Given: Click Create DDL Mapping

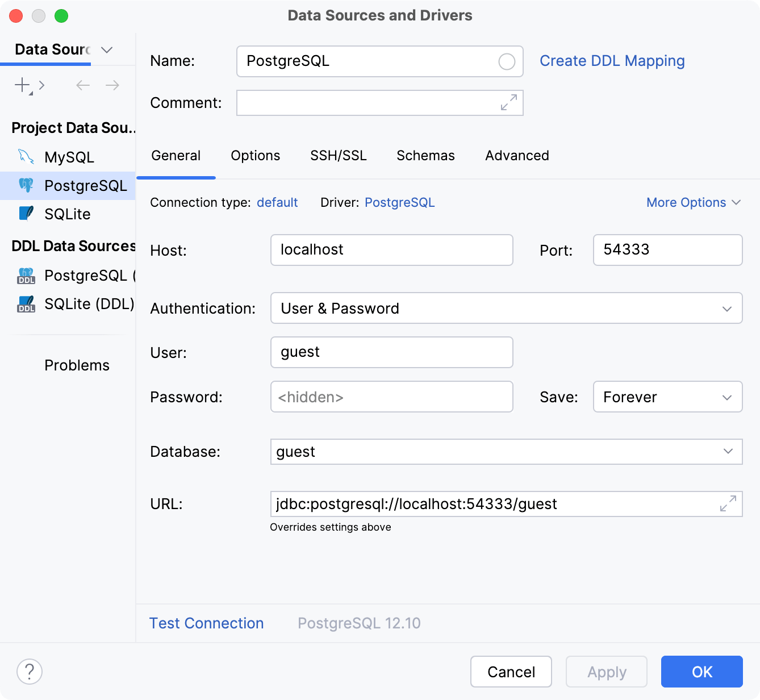Looking at the screenshot, I should click(612, 61).
